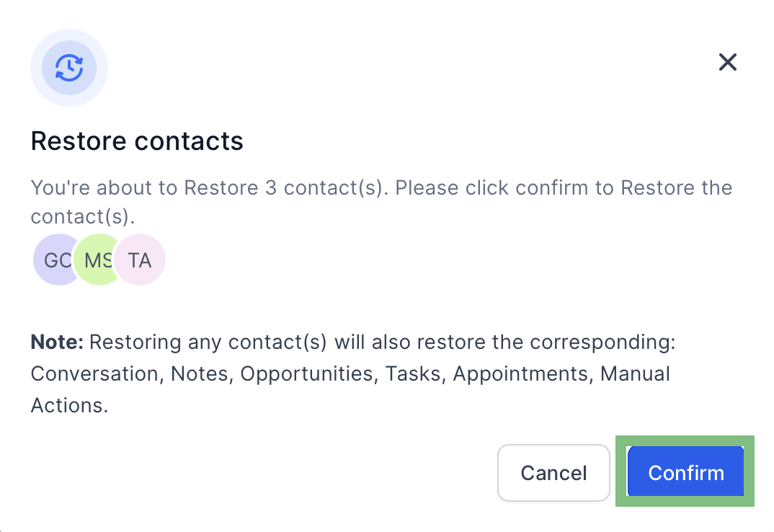Click the 'about to Restore 3 contact(s)' message
This screenshot has width=774, height=532.
(381, 202)
